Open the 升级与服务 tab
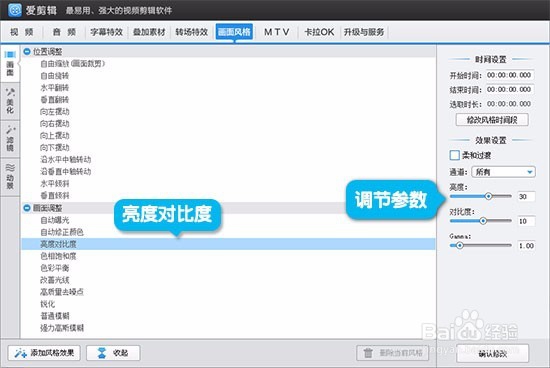 (364, 32)
